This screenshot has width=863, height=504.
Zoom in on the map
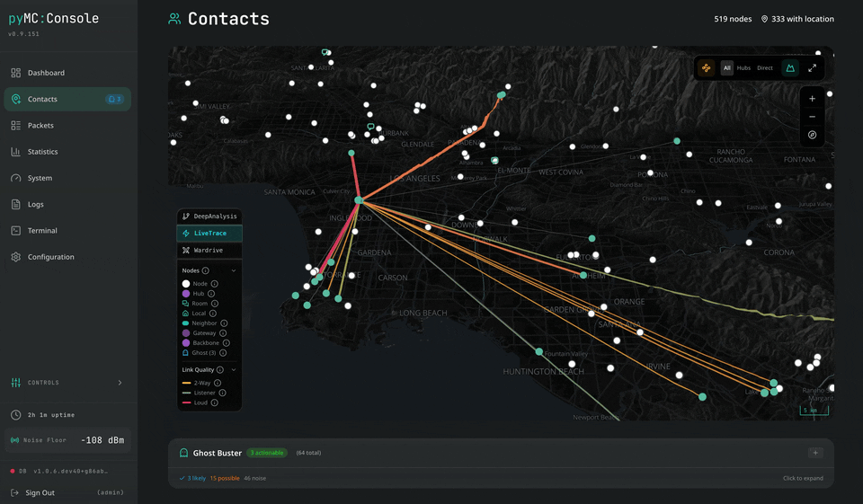point(812,99)
